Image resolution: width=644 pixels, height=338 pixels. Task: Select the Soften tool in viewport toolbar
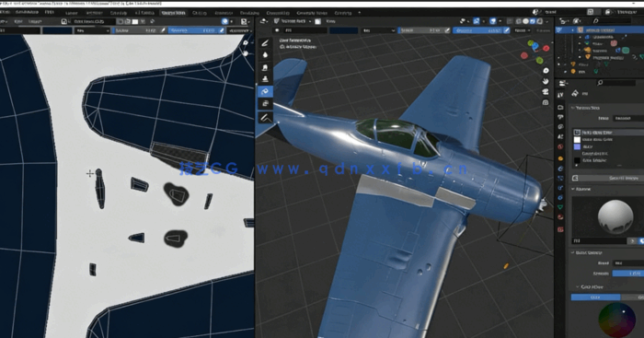[265, 55]
